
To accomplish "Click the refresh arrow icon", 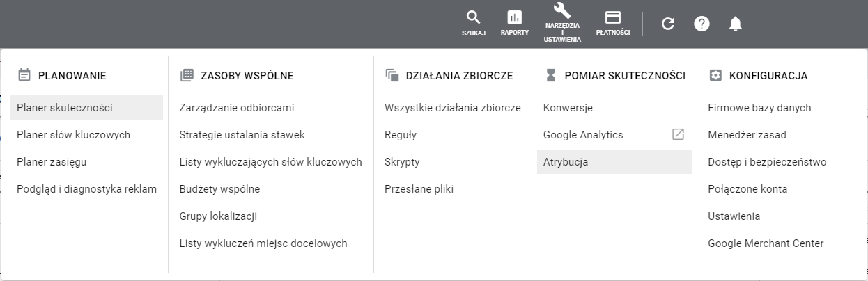I will pyautogui.click(x=668, y=24).
